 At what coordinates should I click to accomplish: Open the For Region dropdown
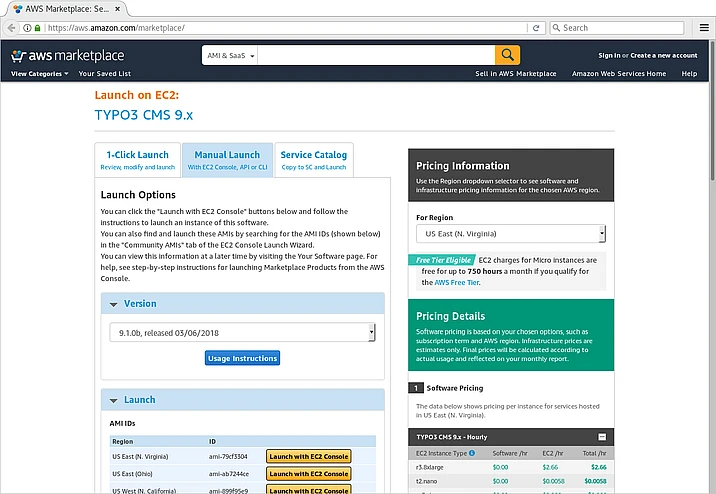pos(510,234)
